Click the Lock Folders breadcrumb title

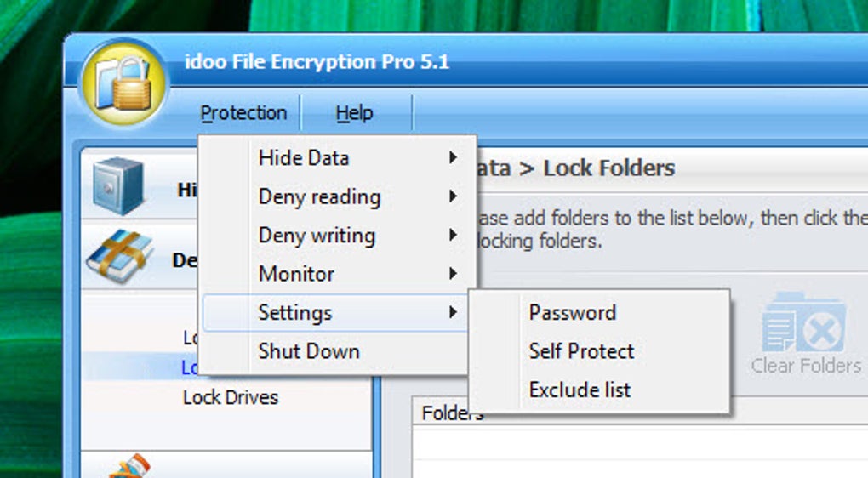(608, 168)
